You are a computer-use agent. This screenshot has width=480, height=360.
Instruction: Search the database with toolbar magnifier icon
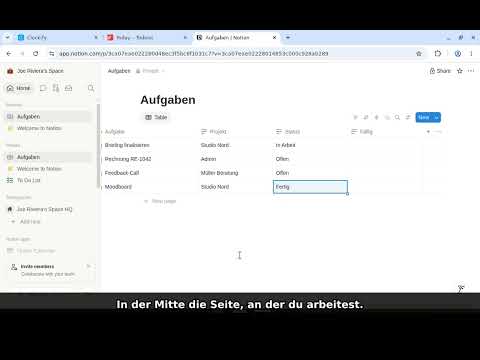(397, 117)
